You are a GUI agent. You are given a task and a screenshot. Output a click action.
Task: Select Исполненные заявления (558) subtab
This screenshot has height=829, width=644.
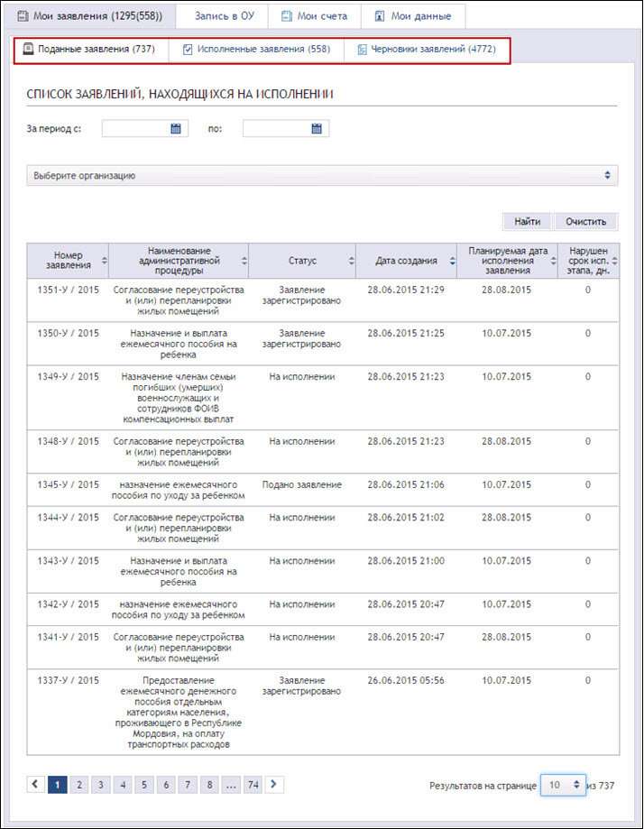pyautogui.click(x=256, y=50)
